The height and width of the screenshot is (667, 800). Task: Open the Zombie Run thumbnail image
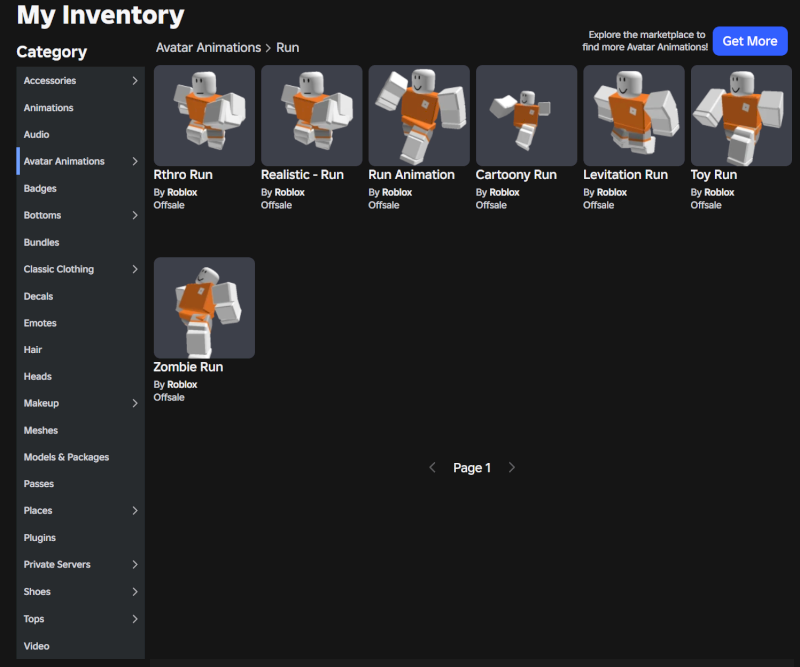(x=204, y=308)
